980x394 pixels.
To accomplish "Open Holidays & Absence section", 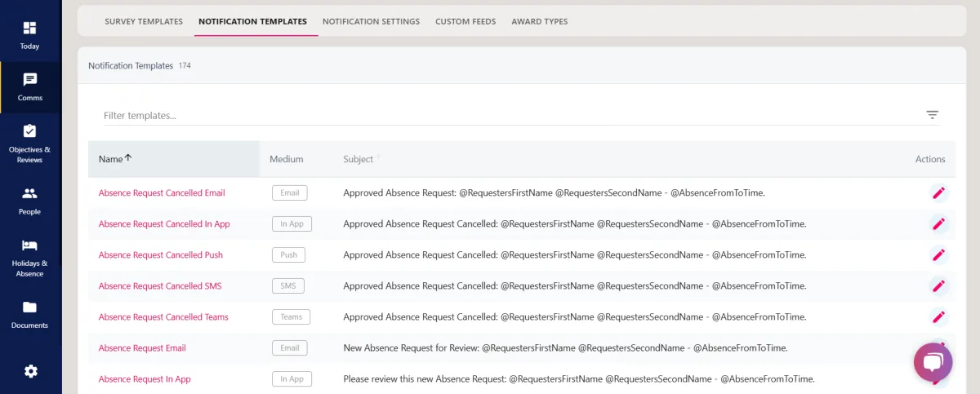I will [x=29, y=256].
